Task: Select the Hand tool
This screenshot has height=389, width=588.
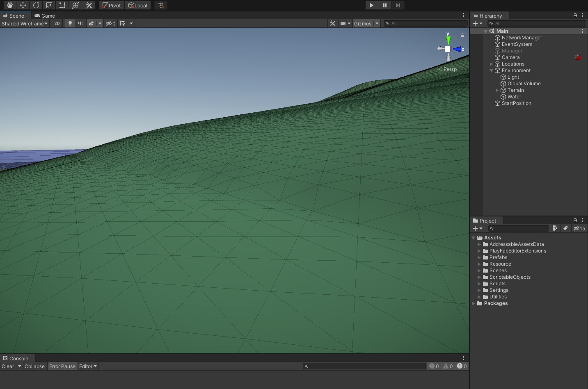Action: click(x=10, y=5)
